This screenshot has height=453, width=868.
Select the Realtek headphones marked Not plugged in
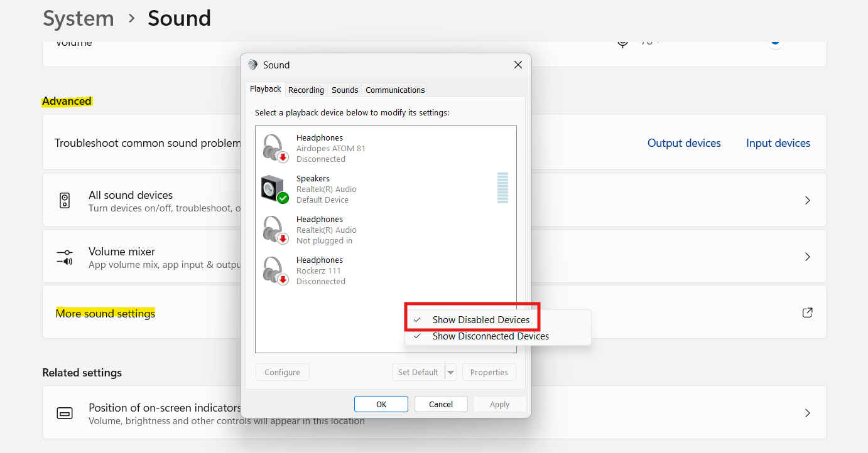273,229
